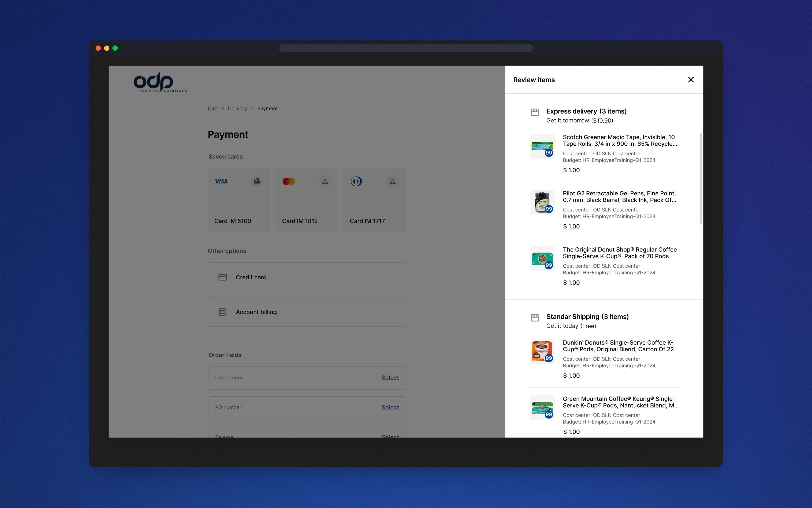Screen dimensions: 812x508
Task: Select saved Card IM 1717
Action: click(374, 199)
